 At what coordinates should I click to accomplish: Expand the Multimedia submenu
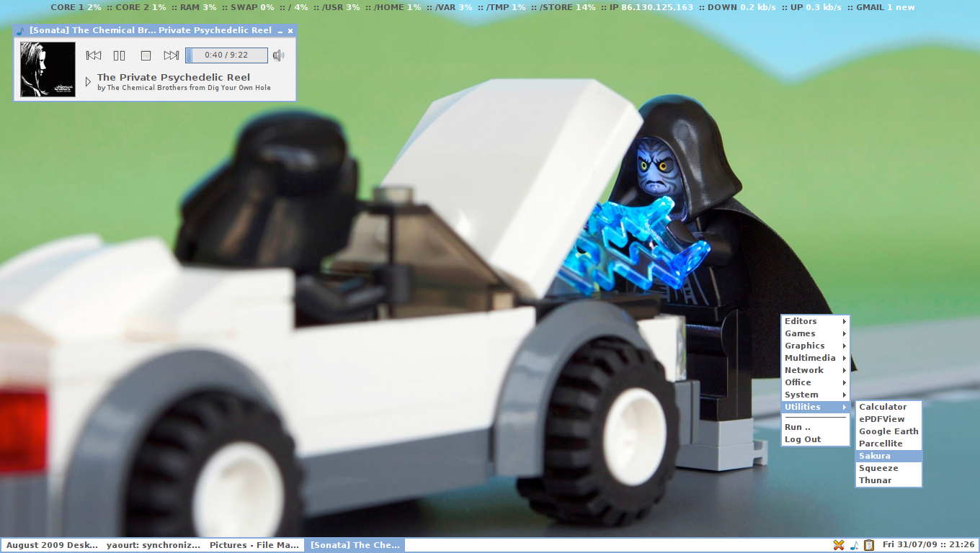point(815,358)
